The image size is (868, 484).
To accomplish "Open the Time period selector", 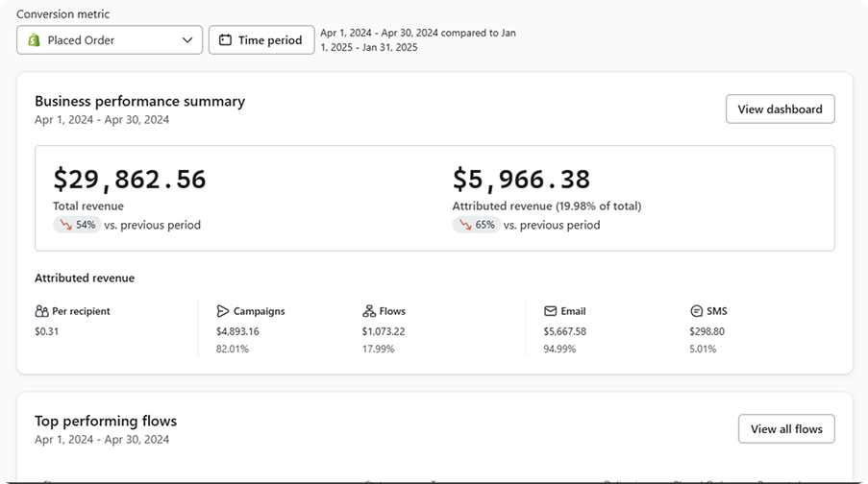I will 260,40.
